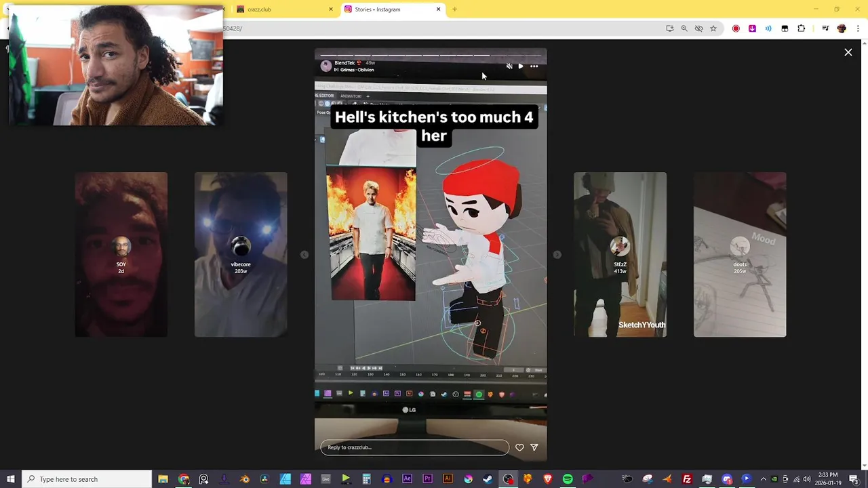Open the purple download extension
Screen dimensions: 868x488
(752, 28)
